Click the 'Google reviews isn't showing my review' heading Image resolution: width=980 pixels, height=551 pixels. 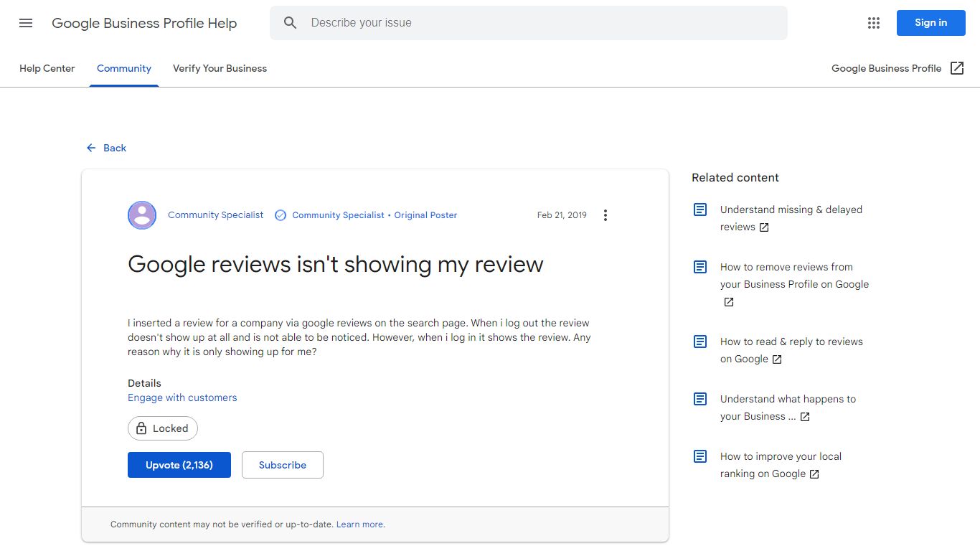336,264
